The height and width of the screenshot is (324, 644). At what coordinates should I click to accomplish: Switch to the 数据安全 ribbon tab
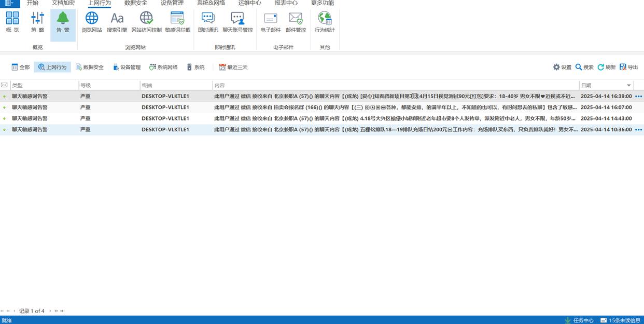(136, 3)
